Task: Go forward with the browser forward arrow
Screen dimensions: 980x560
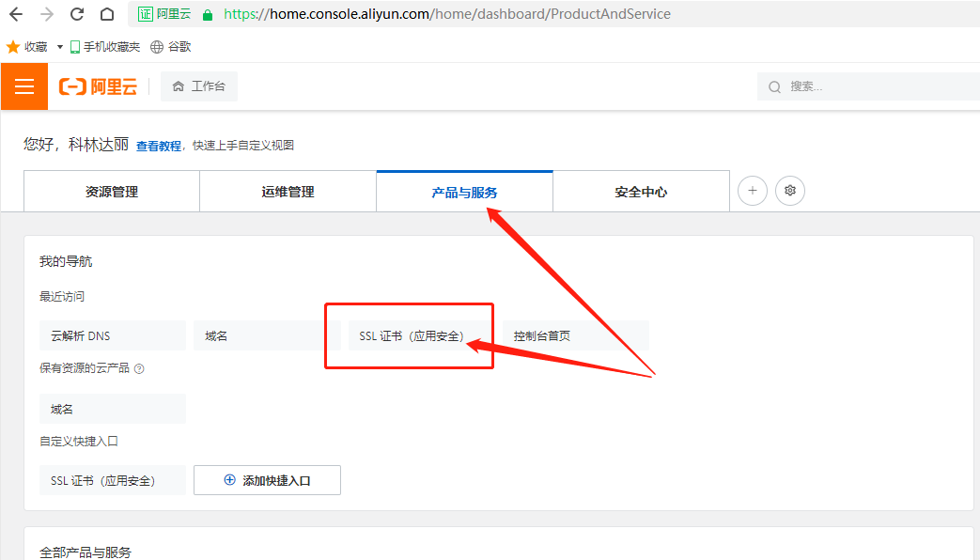Action: click(x=46, y=14)
